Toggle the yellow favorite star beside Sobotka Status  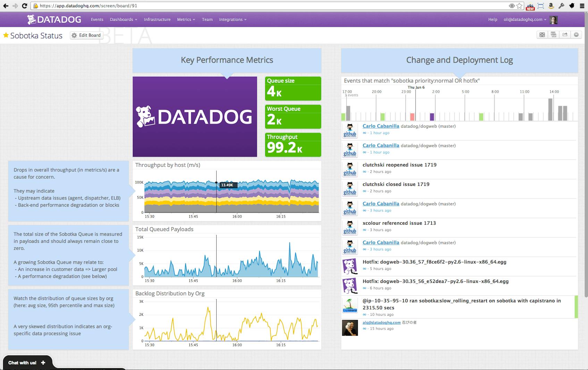pos(6,35)
